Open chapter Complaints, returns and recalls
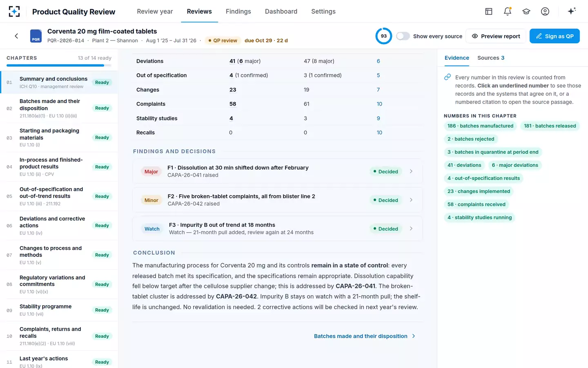 pyautogui.click(x=59, y=336)
